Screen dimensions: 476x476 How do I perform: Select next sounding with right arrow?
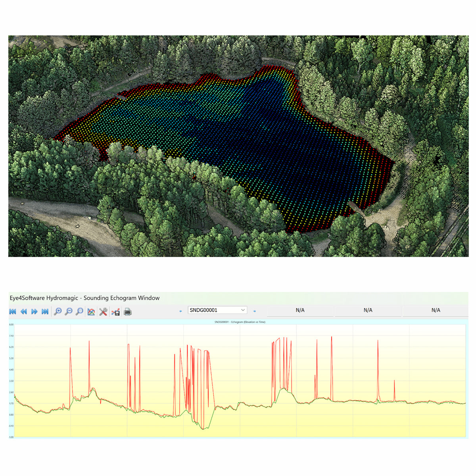coord(254,311)
